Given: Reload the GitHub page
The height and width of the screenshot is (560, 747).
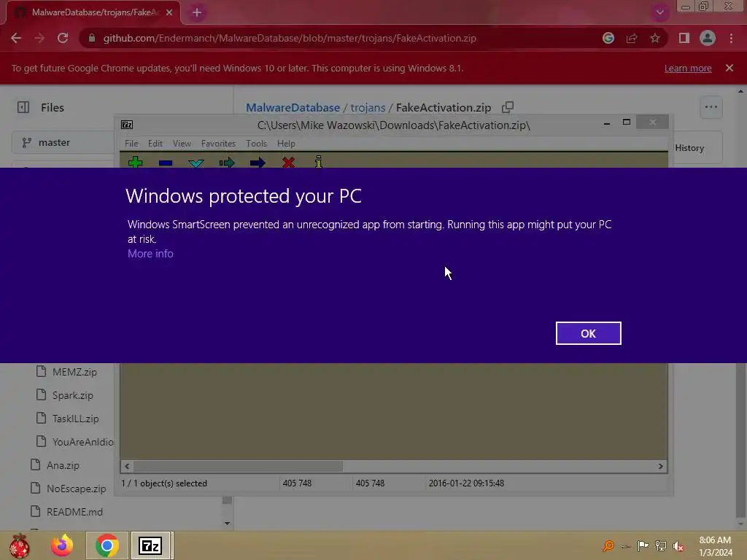Looking at the screenshot, I should [x=63, y=38].
